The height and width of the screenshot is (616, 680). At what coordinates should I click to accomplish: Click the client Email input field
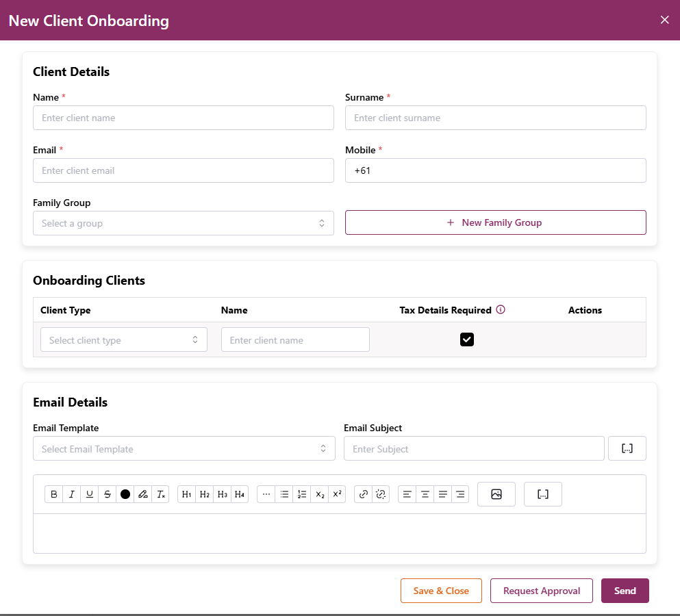tap(184, 170)
